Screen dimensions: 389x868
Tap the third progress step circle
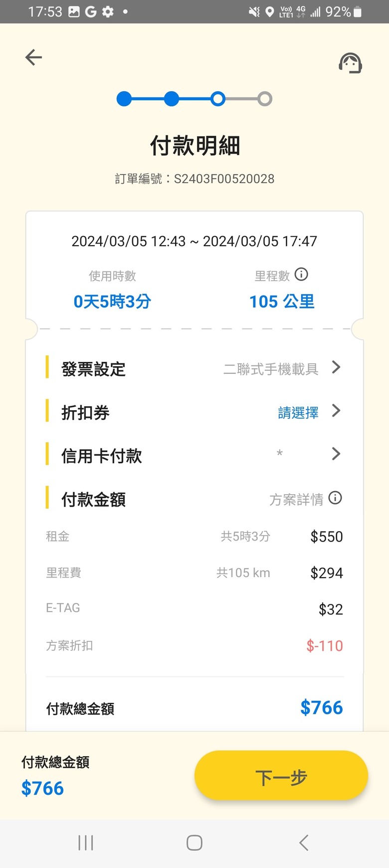tap(218, 99)
